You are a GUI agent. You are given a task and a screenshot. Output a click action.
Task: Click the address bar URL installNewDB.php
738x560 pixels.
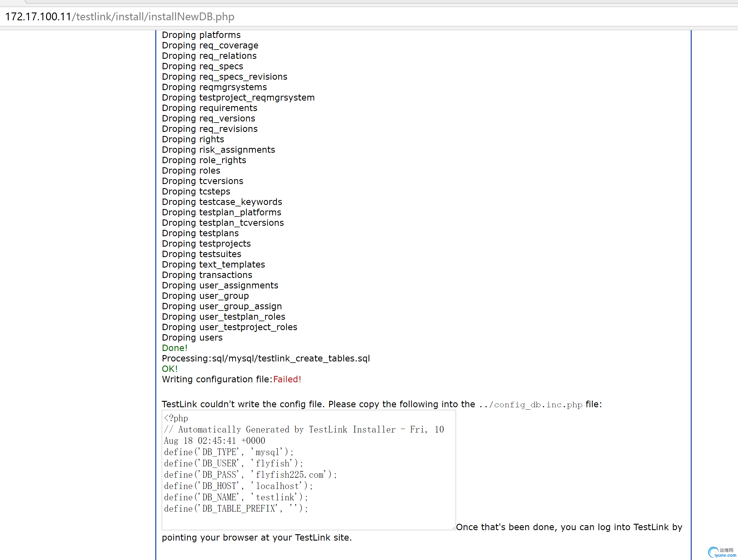point(119,17)
